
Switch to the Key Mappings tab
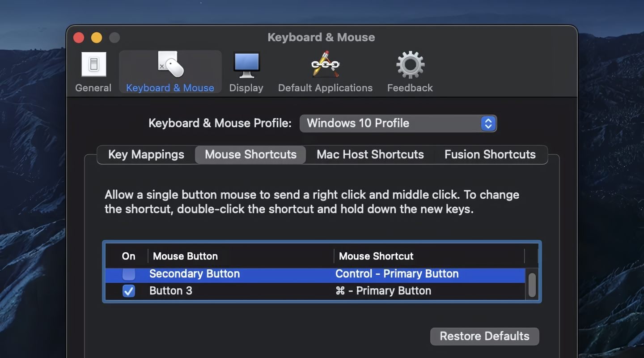(x=146, y=155)
